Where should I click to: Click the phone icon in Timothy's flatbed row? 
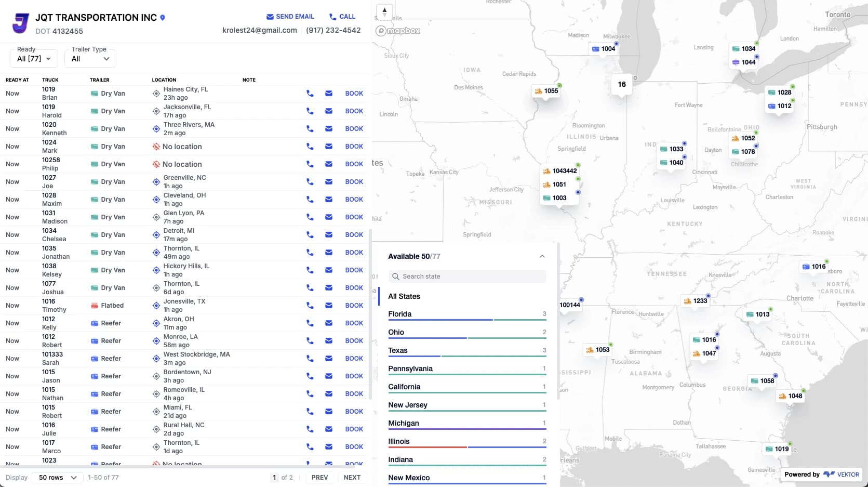(x=310, y=306)
